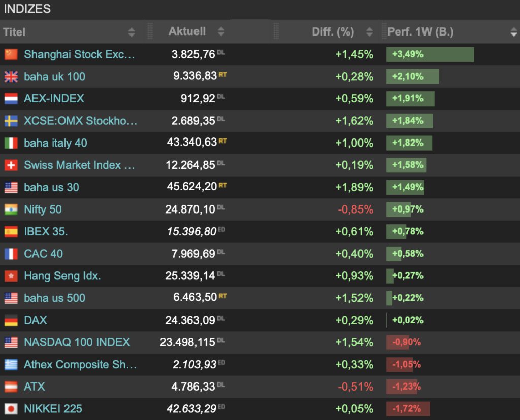This screenshot has height=420, width=520.
Task: Click the France flag beside CAC 40
Action: [x=11, y=254]
